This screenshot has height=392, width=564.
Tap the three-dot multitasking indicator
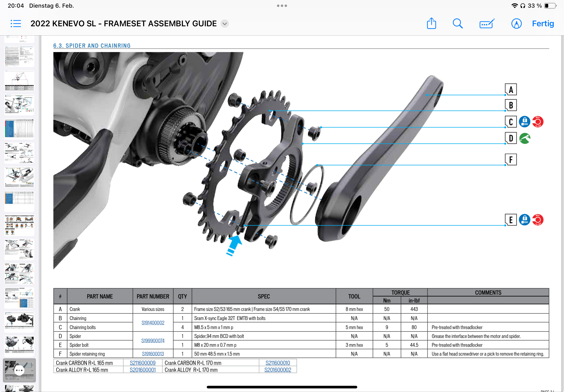(x=282, y=6)
